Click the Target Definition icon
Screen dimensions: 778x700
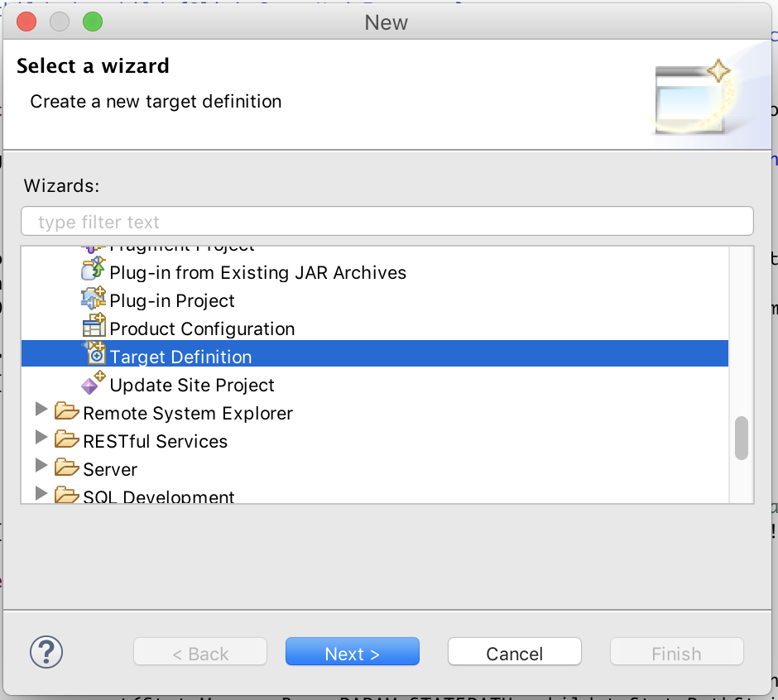click(x=94, y=357)
